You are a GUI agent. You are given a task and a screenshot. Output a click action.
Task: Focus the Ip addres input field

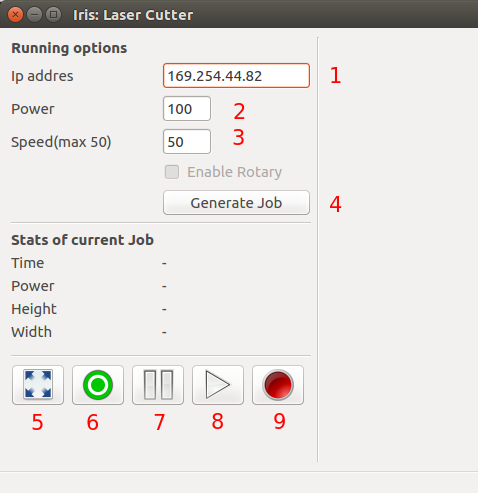(236, 76)
